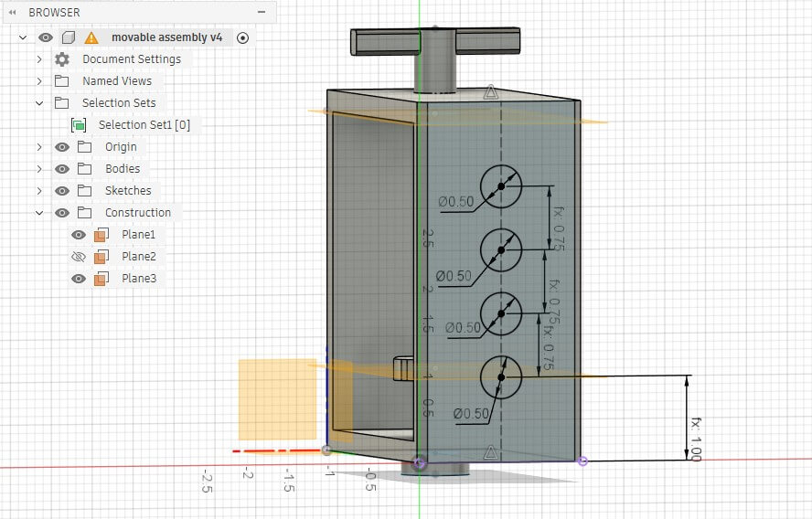
Task: Select Bodies label
Action: 123,168
